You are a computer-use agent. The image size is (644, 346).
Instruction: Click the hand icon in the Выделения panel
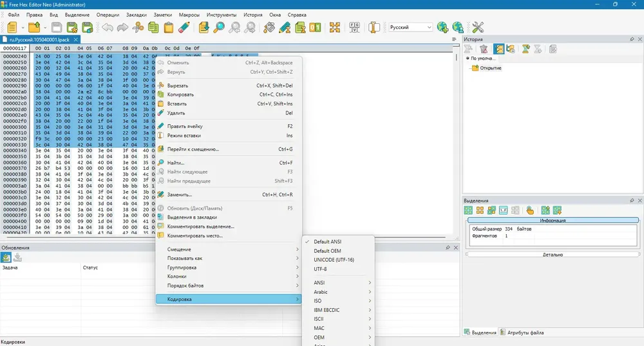[530, 210]
